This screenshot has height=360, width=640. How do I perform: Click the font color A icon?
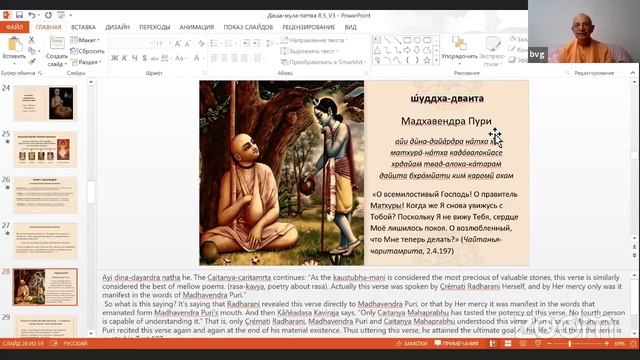pos(197,58)
